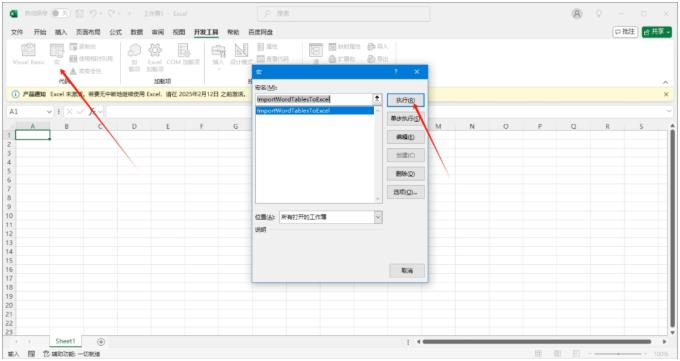This screenshot has height=361, width=680.
Task: Click the horizontal scrollbar at the bottom
Action: (537, 342)
